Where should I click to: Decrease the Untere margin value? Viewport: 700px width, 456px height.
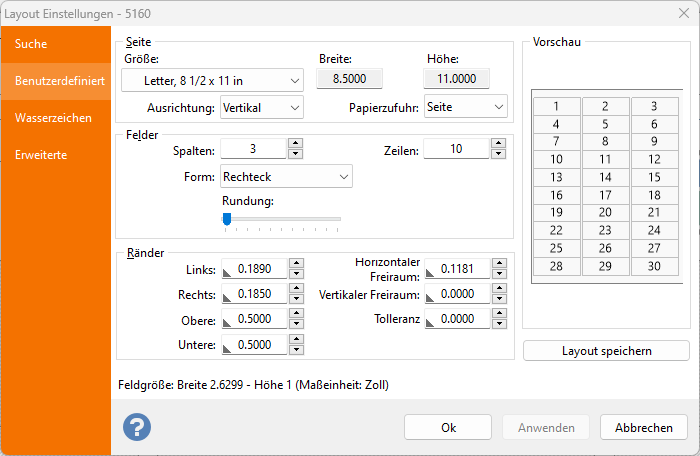tap(295, 350)
